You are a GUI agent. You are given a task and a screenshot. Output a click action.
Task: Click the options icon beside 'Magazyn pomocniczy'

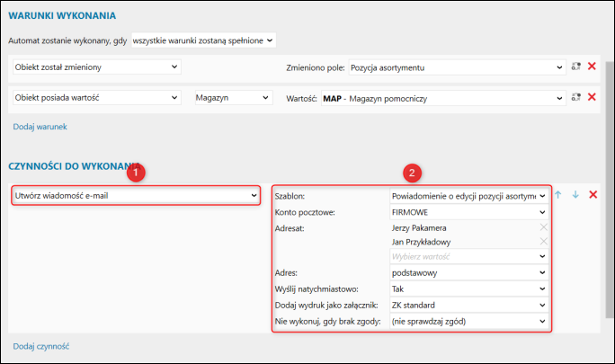point(576,97)
